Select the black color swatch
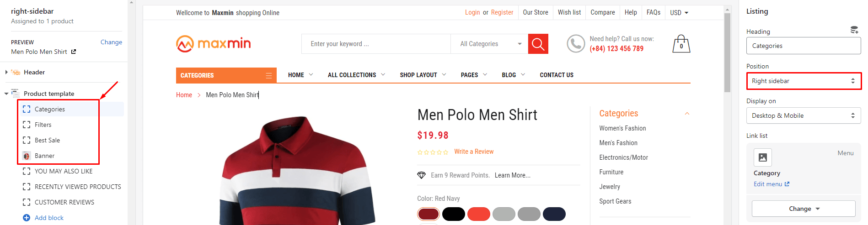868x225 pixels. click(x=454, y=214)
